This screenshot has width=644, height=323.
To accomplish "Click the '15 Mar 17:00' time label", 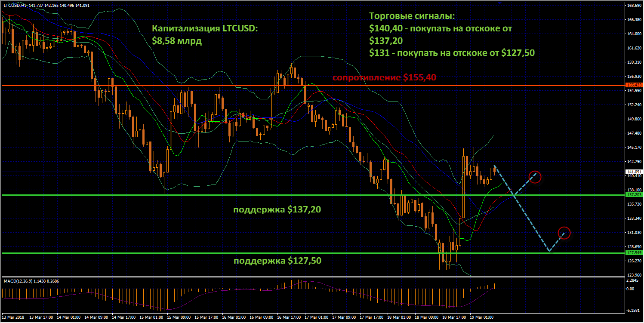I will pyautogui.click(x=206, y=317).
